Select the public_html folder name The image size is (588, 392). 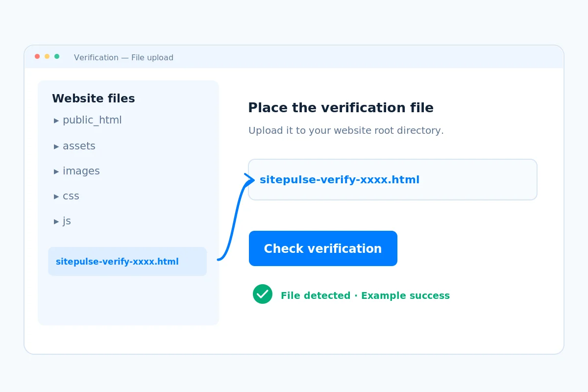tap(92, 120)
